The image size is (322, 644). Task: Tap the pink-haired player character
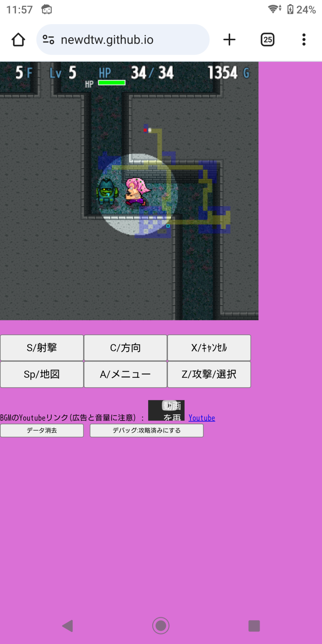(x=137, y=192)
